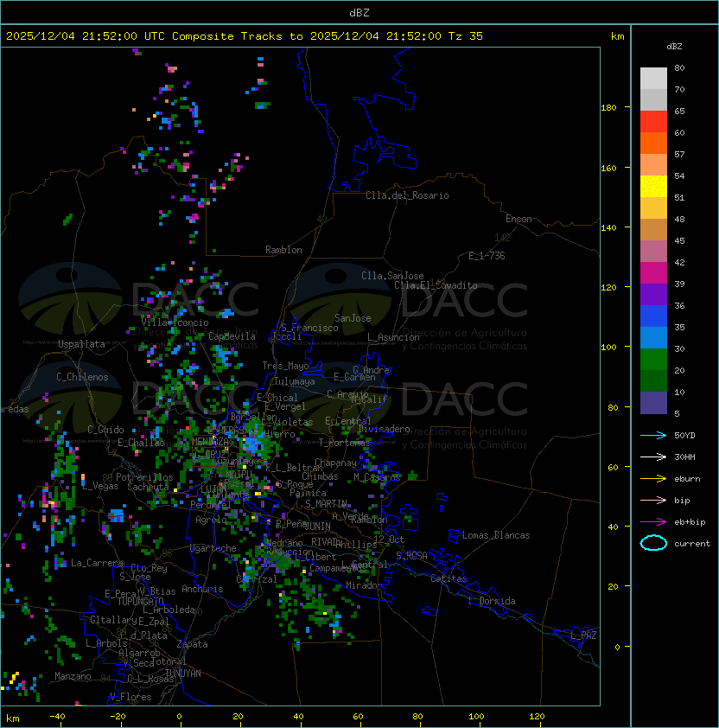The height and width of the screenshot is (728, 719).
Task: Select the 'Chapanay' label
Action: tap(335, 463)
